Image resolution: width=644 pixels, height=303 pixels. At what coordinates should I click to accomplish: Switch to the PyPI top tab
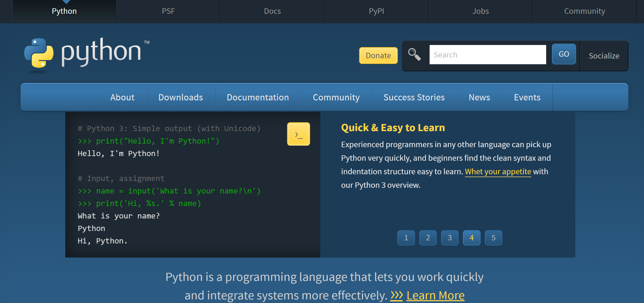pyautogui.click(x=377, y=11)
